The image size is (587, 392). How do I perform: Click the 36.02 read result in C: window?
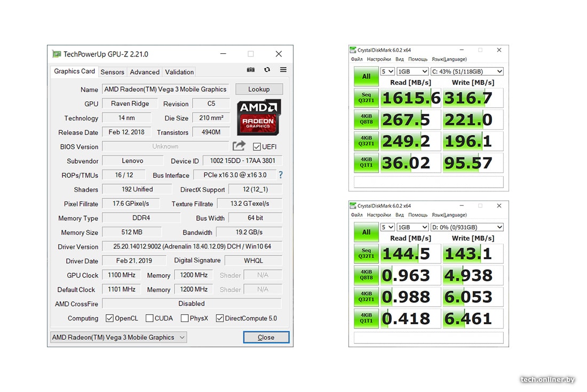(x=411, y=163)
